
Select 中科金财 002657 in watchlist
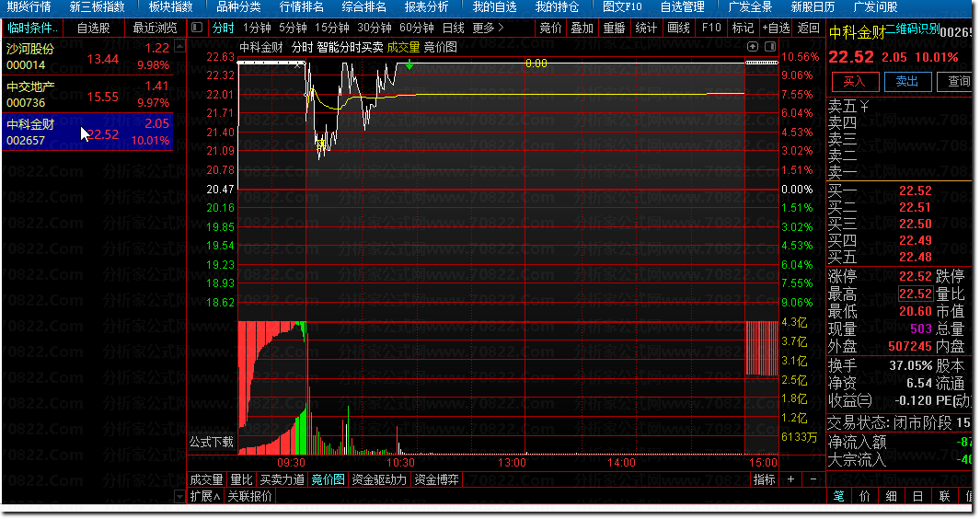coord(87,132)
